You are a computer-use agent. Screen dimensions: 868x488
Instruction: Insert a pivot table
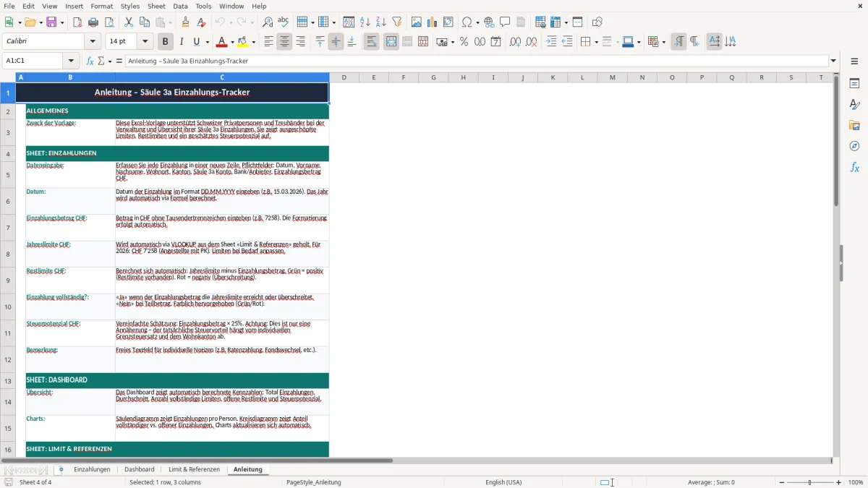coord(448,22)
